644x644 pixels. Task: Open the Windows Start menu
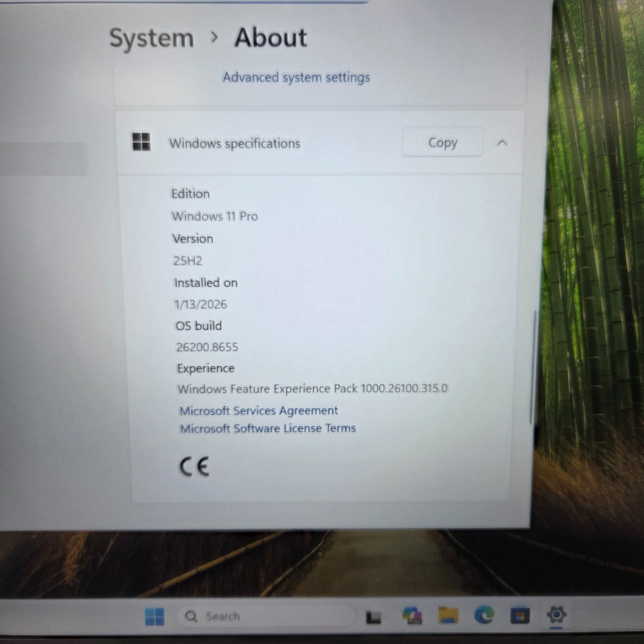pyautogui.click(x=155, y=617)
